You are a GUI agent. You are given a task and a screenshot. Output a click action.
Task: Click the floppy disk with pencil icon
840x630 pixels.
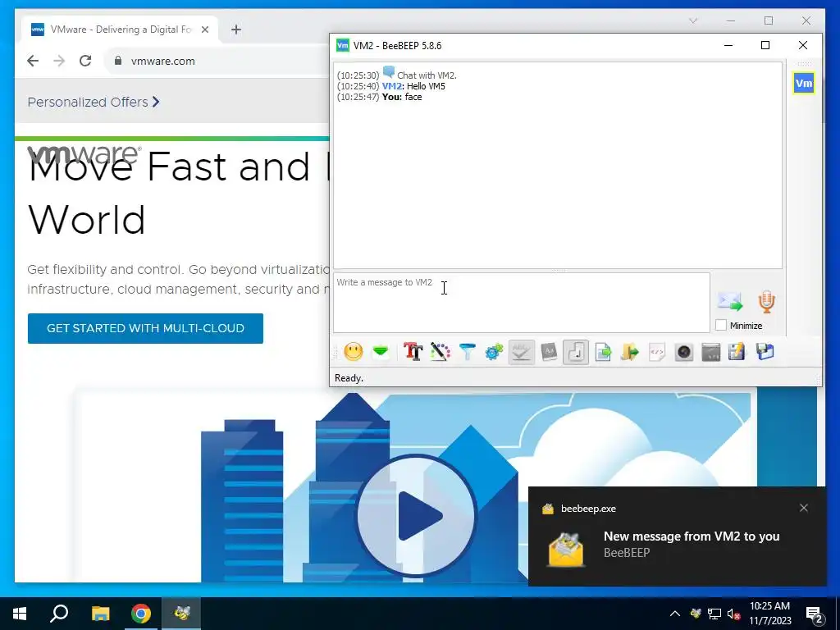(x=737, y=352)
